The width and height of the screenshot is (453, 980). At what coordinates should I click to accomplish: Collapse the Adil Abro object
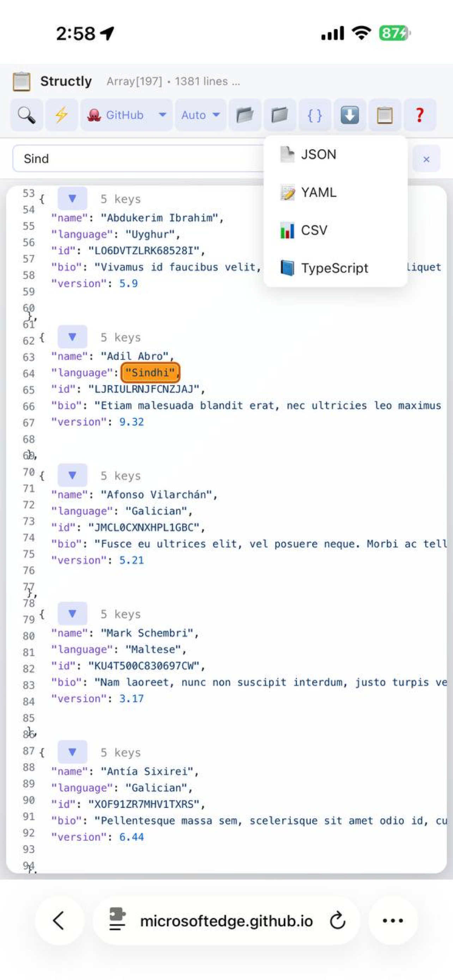(x=72, y=337)
